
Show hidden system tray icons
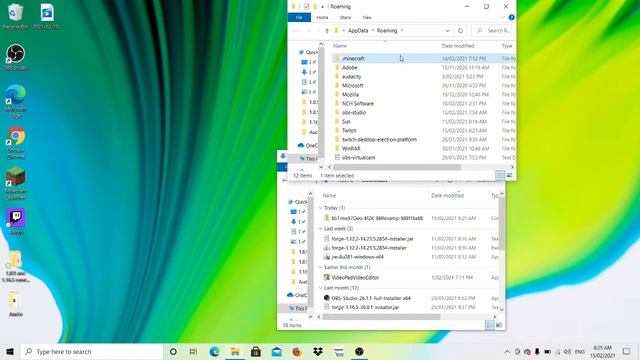507,351
